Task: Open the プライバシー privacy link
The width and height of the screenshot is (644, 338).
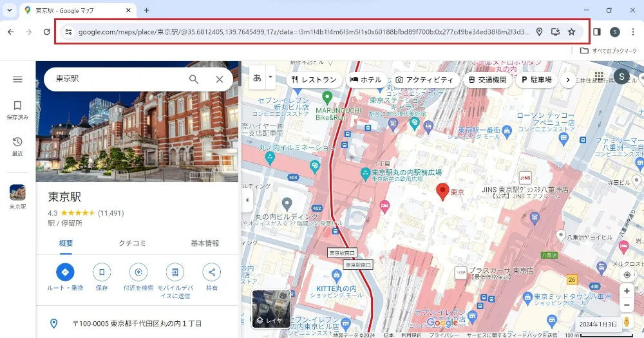Action: (444, 335)
